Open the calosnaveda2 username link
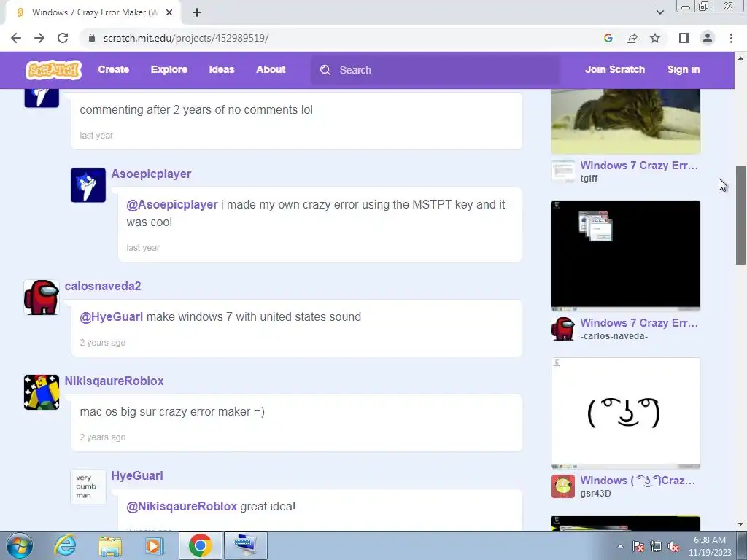Viewport: 747px width, 560px height. [x=103, y=286]
